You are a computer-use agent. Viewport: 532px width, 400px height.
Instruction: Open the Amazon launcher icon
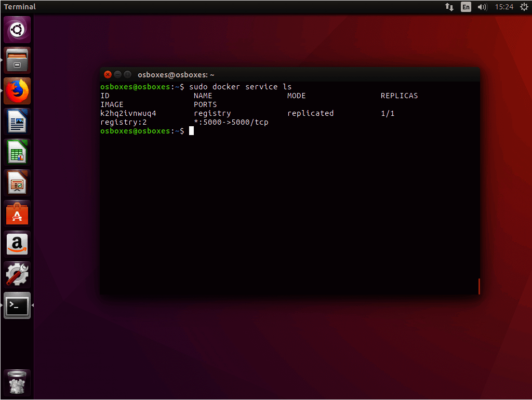17,244
